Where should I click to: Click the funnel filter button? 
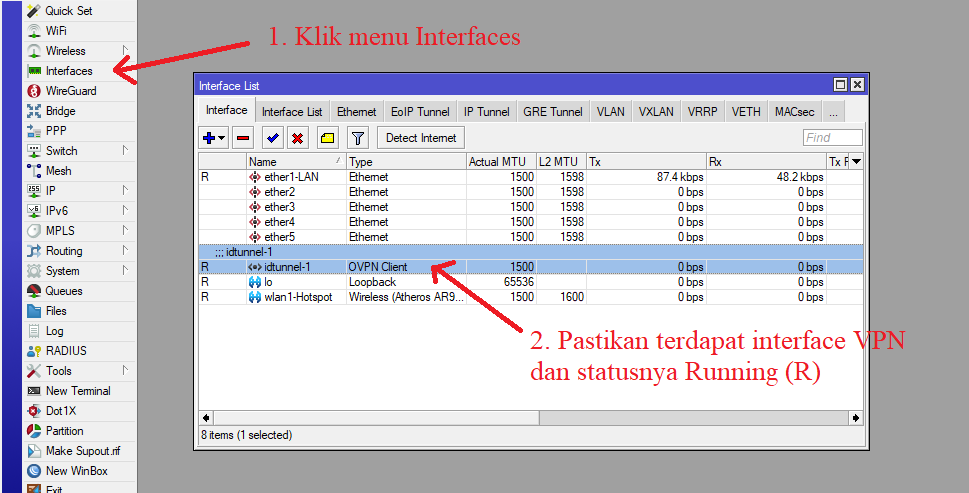(x=357, y=138)
